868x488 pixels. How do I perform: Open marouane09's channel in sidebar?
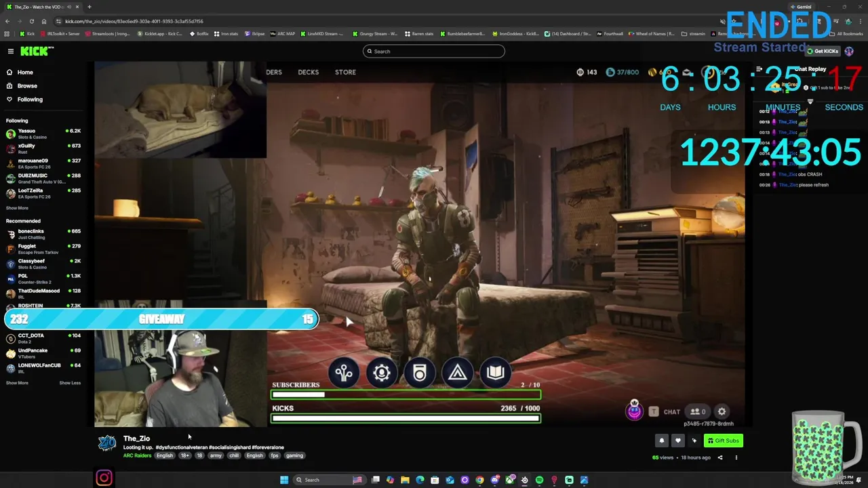(x=43, y=163)
